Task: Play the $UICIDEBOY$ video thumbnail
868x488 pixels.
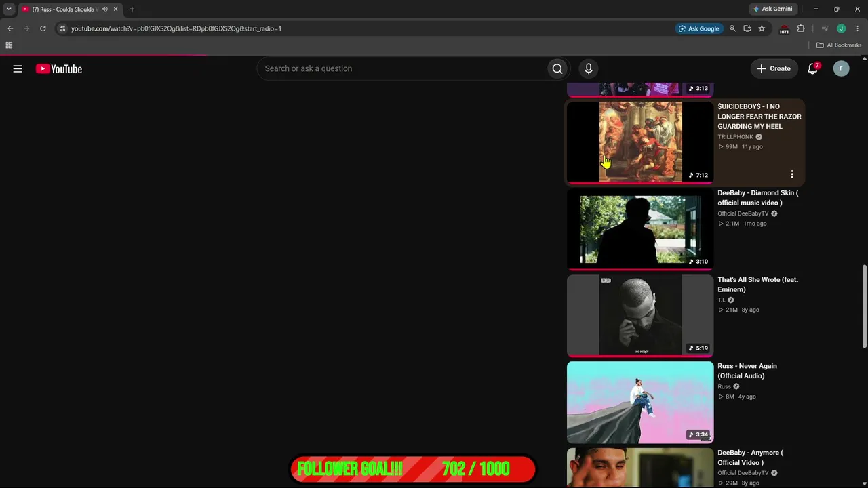Action: tap(640, 142)
